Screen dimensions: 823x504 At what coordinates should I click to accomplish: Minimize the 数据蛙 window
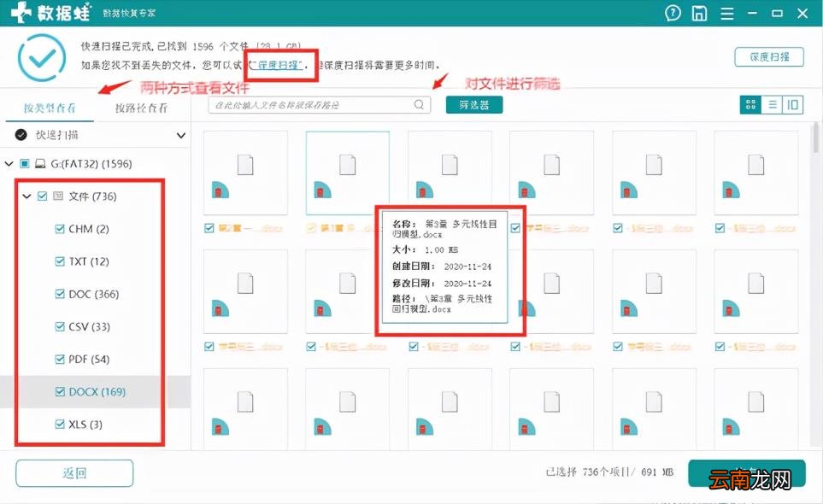coord(752,13)
